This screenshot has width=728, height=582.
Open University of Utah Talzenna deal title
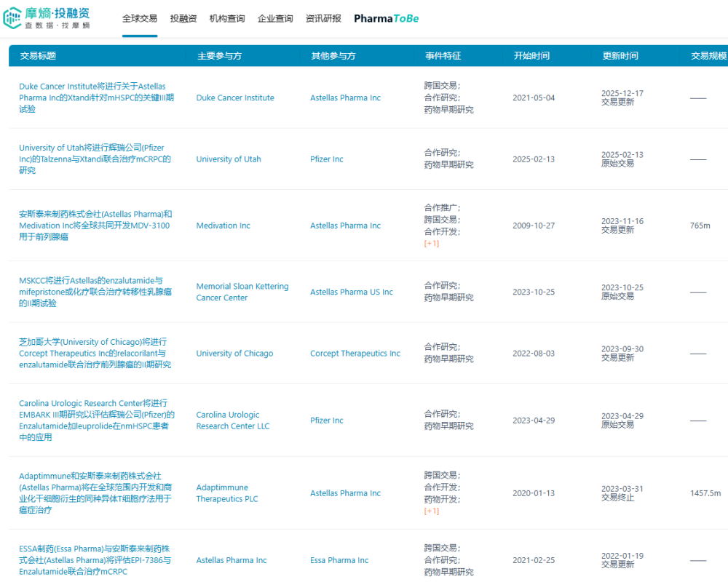95,159
